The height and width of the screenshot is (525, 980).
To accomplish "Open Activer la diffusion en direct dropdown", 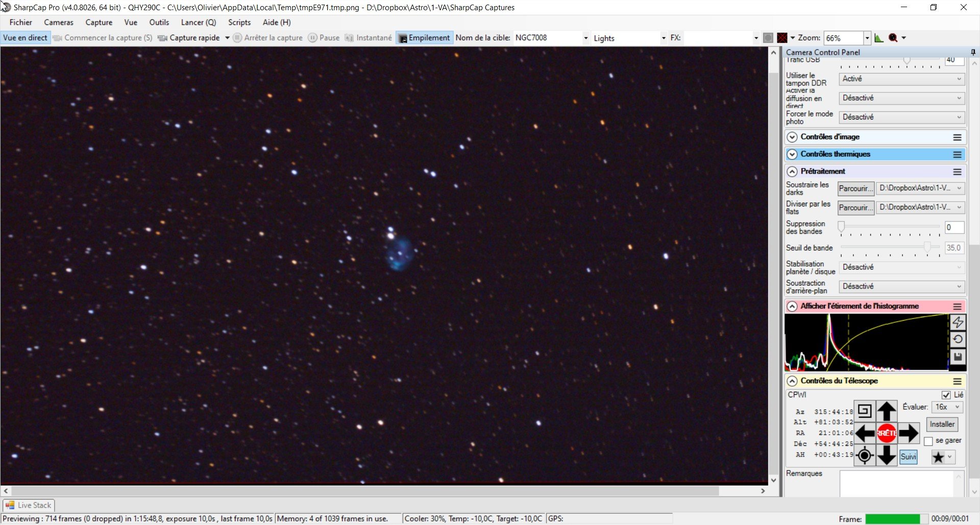I will coord(901,98).
